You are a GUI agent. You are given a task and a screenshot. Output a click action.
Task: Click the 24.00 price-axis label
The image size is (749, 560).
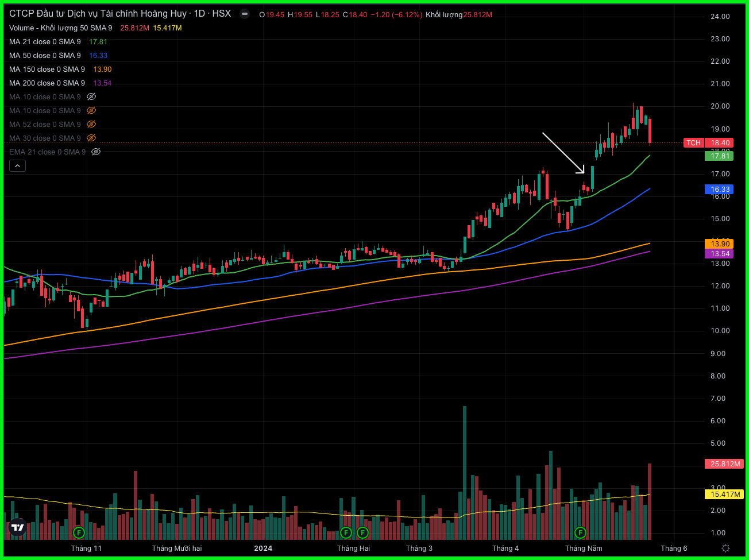tap(720, 17)
